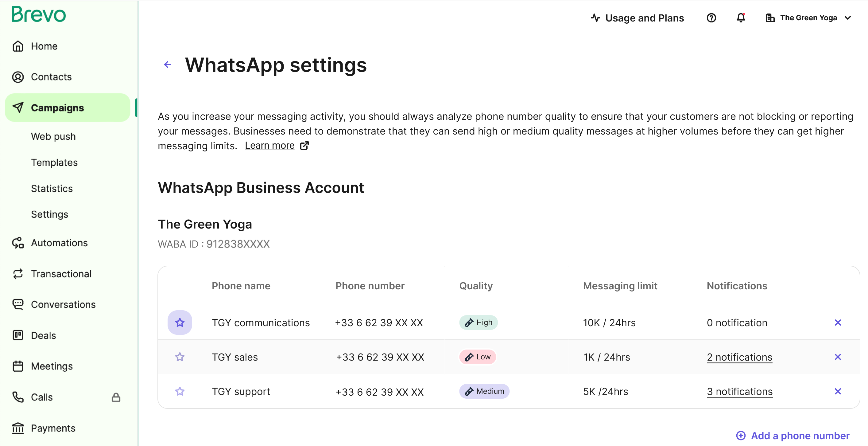Click the activity pulse icon for Usage and Plans
868x446 pixels.
tap(595, 18)
